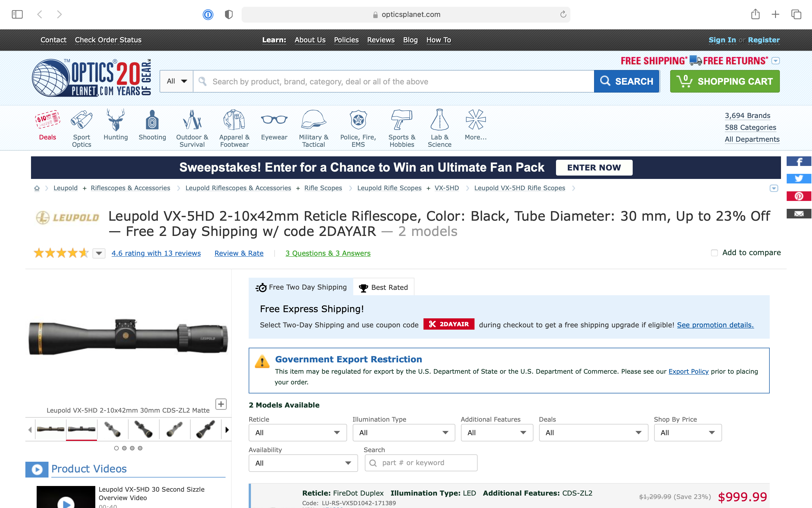The width and height of the screenshot is (812, 508).
Task: Open the Shooting target category
Action: 152,125
